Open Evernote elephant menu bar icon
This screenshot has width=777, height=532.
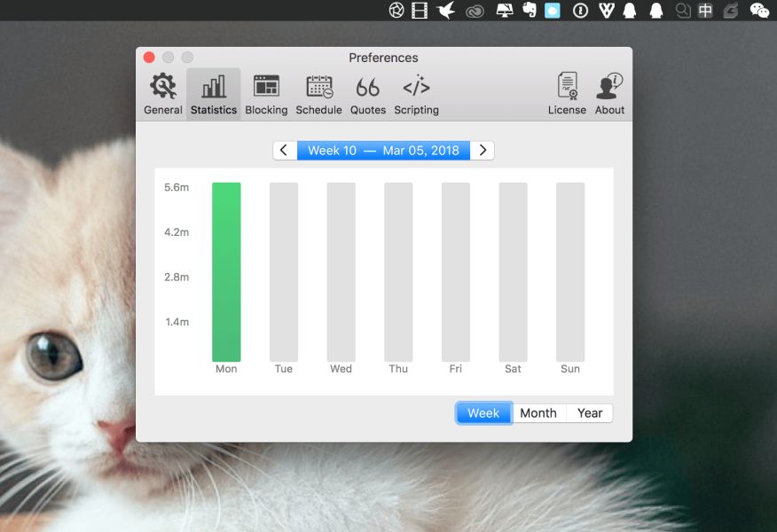pyautogui.click(x=530, y=11)
